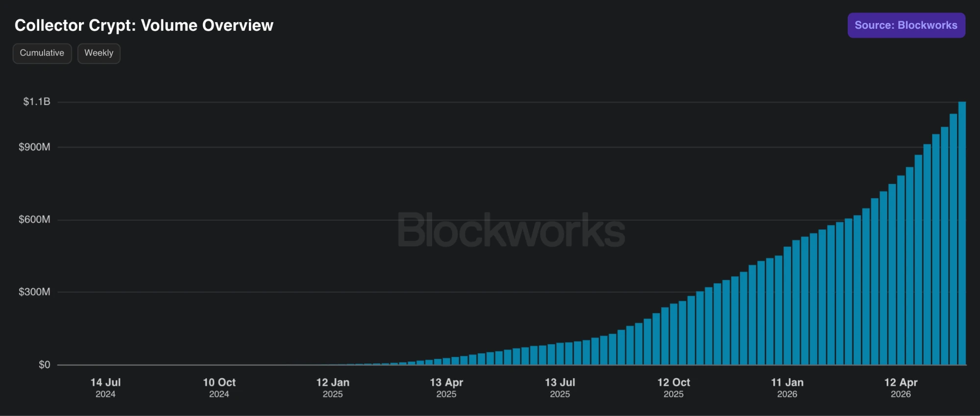The width and height of the screenshot is (980, 416).
Task: Switch to the Weekly view
Action: coord(98,53)
